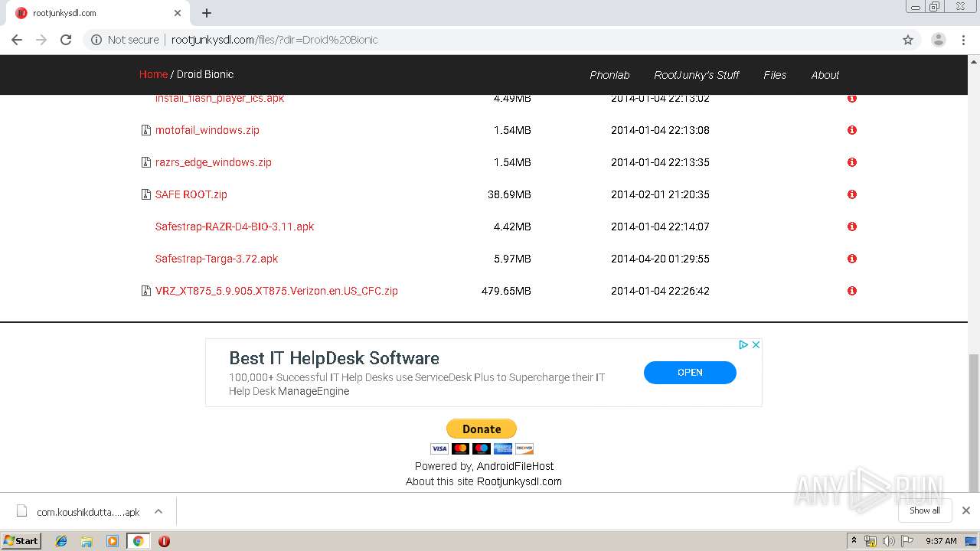Close the ad with its X icon
The height and width of the screenshot is (551, 980).
(x=756, y=345)
